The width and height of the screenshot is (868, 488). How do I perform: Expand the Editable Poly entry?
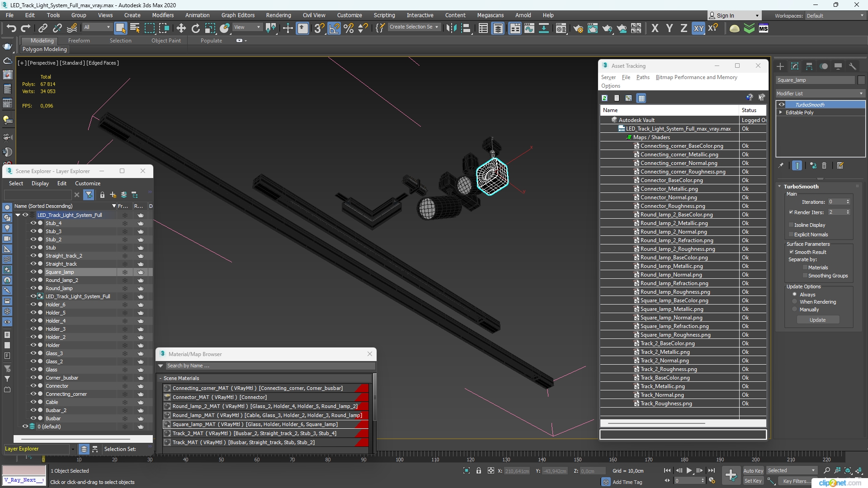coord(781,113)
